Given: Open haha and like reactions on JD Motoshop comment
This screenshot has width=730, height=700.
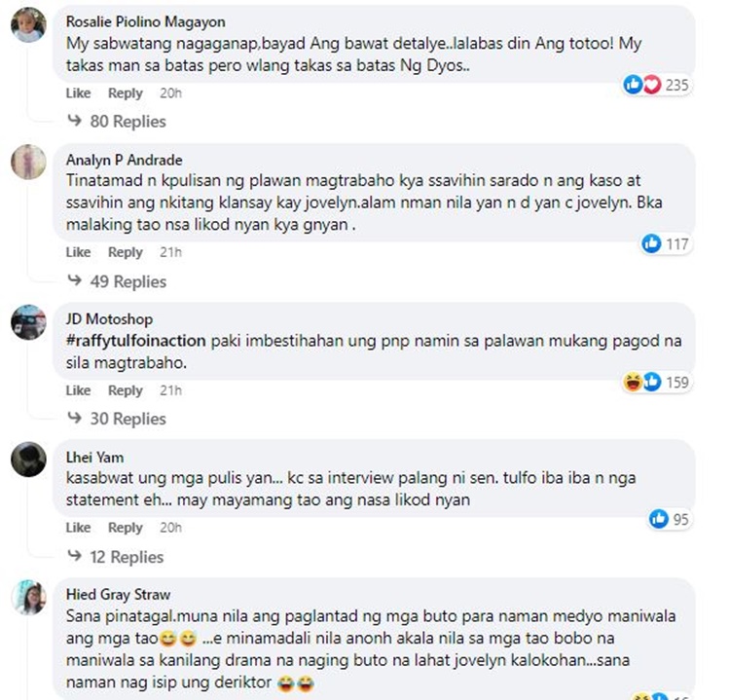Looking at the screenshot, I should click(657, 382).
